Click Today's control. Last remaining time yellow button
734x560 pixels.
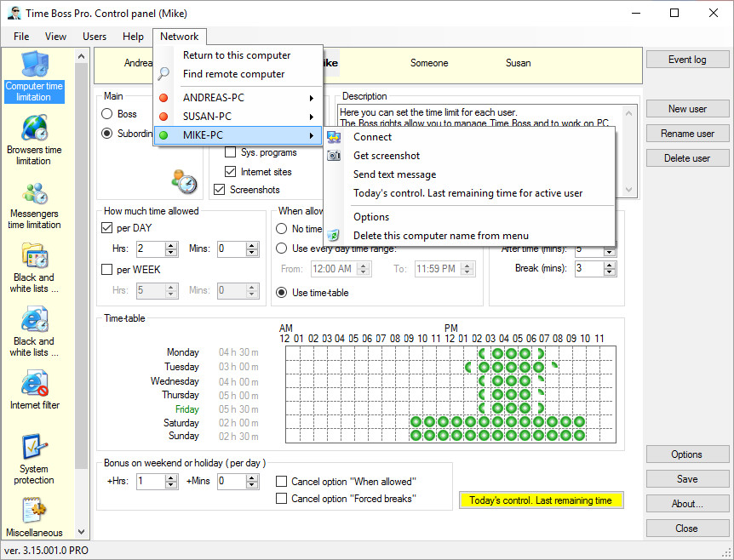[541, 500]
